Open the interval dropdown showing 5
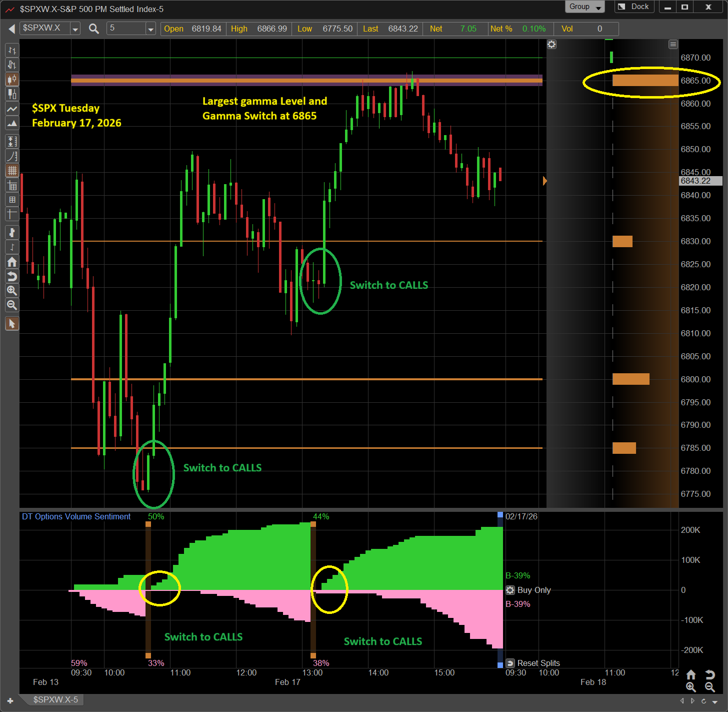Image resolution: width=728 pixels, height=712 pixels. 150,29
